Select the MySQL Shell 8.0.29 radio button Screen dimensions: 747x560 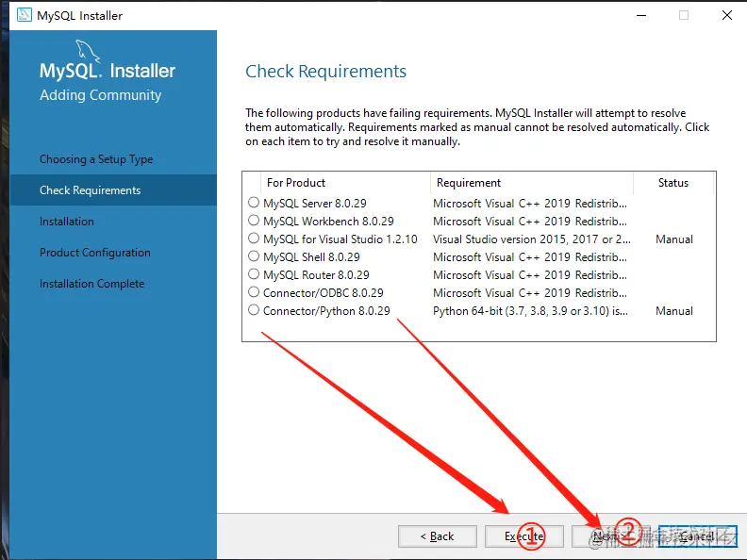[x=254, y=256]
